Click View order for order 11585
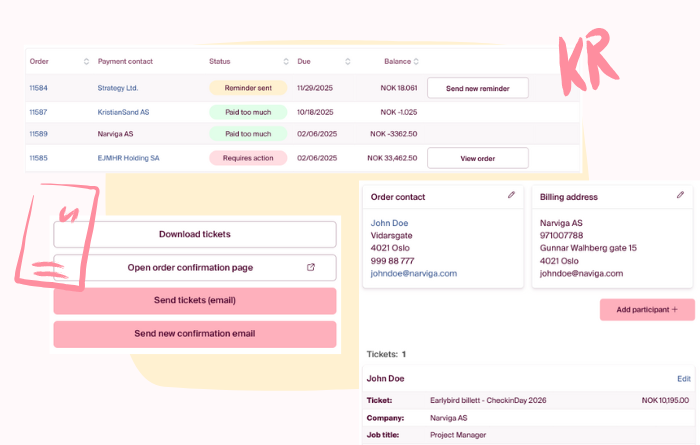The width and height of the screenshot is (700, 445). tap(478, 158)
